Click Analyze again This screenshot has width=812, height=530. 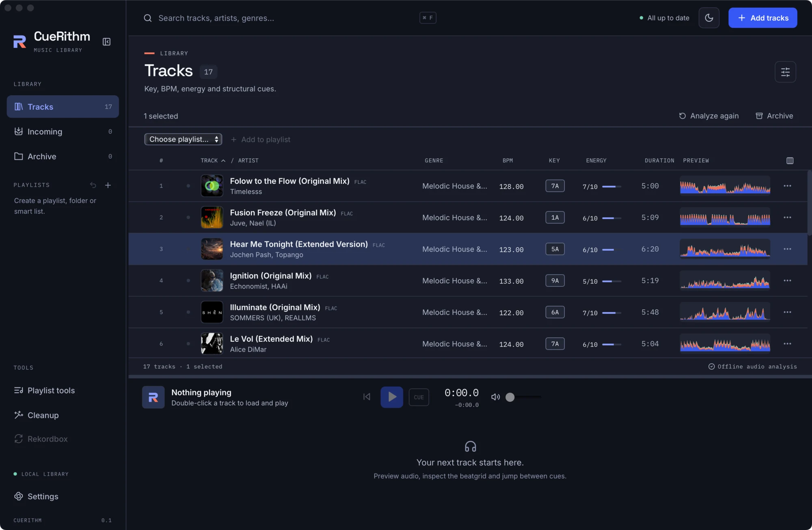[x=709, y=116]
